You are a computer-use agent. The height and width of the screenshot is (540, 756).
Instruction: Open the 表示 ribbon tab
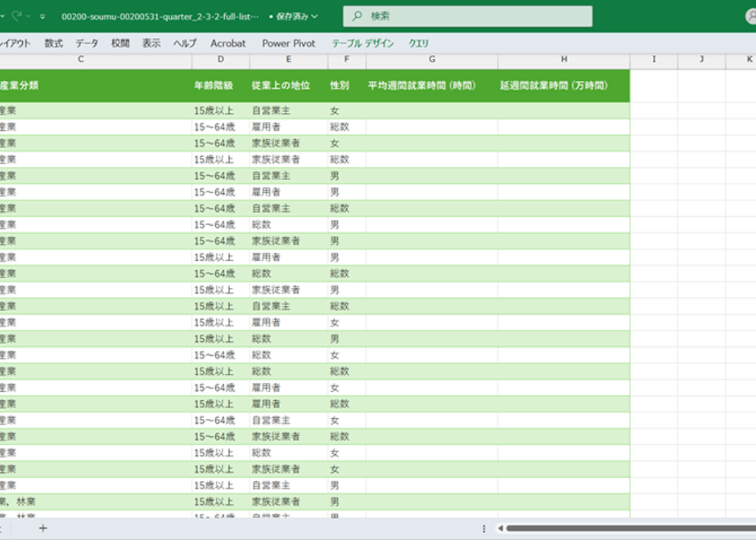tap(151, 43)
